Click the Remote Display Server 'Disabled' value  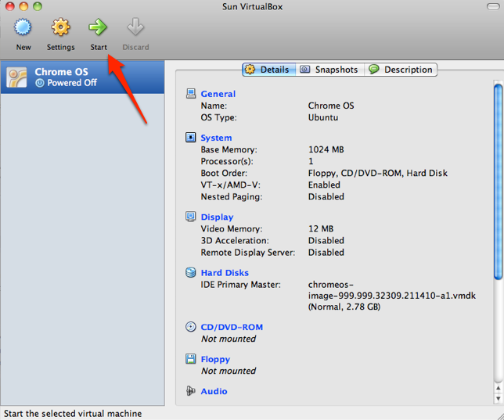326,253
